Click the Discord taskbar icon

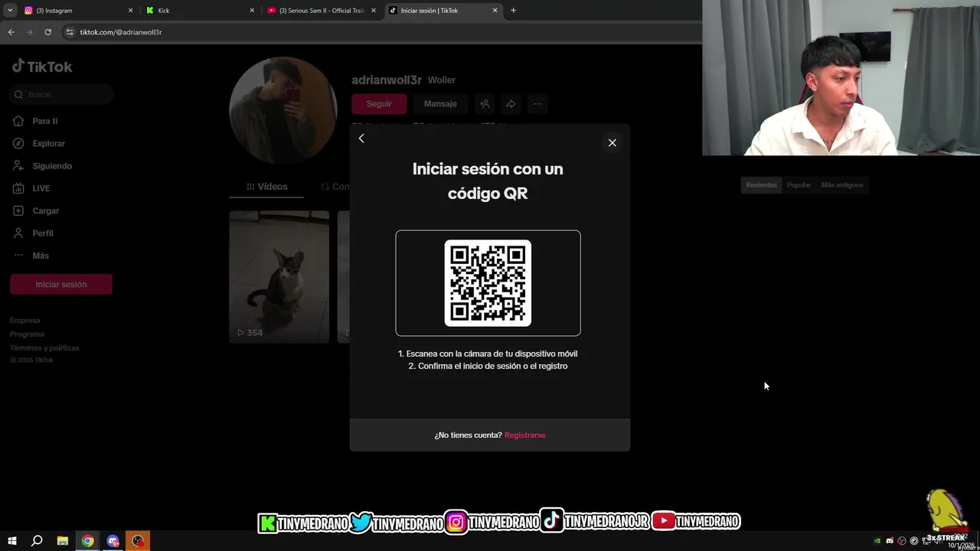click(113, 541)
